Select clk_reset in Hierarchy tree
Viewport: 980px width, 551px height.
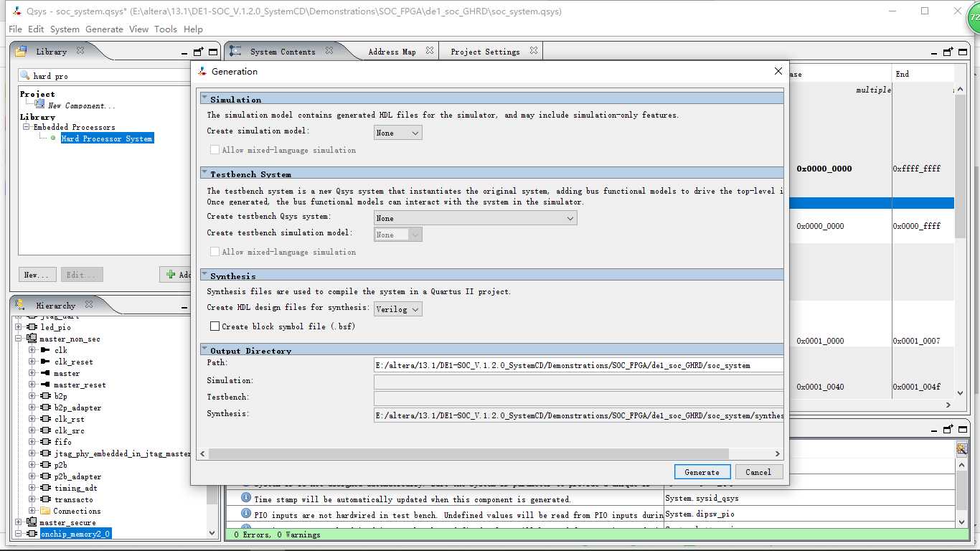(x=73, y=362)
